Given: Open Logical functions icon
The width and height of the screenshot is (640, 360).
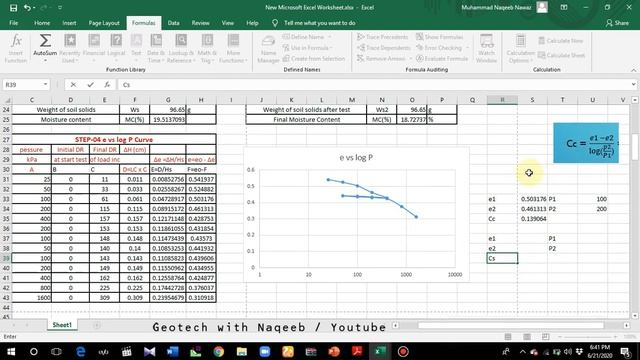Looking at the screenshot, I should coord(116,41).
